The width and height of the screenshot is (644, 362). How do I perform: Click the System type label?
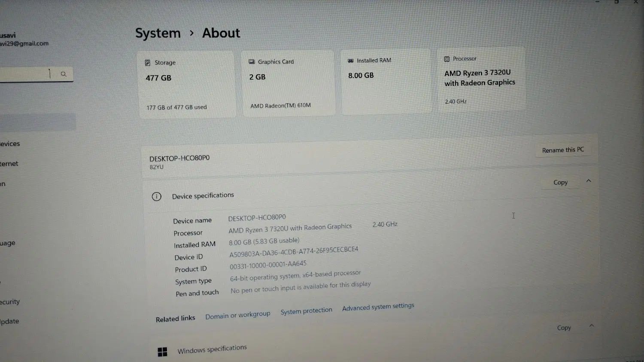pos(193,281)
